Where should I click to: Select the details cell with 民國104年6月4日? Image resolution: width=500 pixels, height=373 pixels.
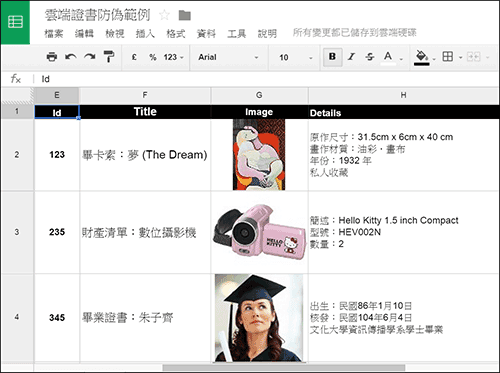(x=403, y=317)
